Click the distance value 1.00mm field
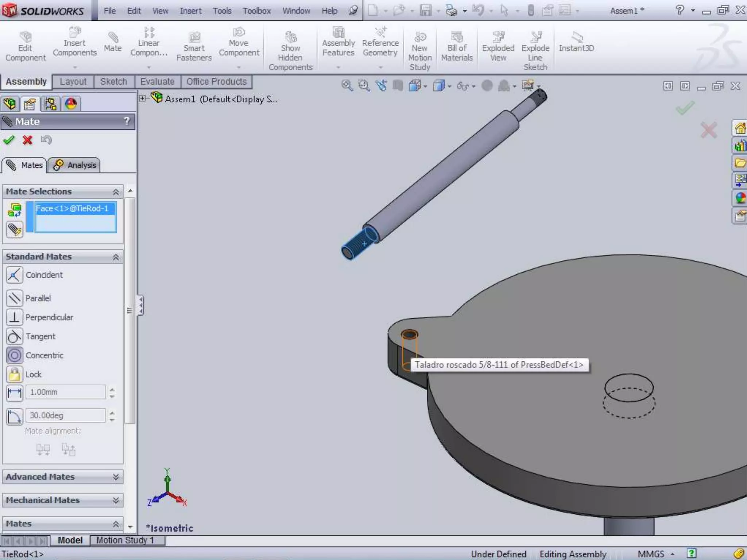The image size is (747, 560). 66,392
